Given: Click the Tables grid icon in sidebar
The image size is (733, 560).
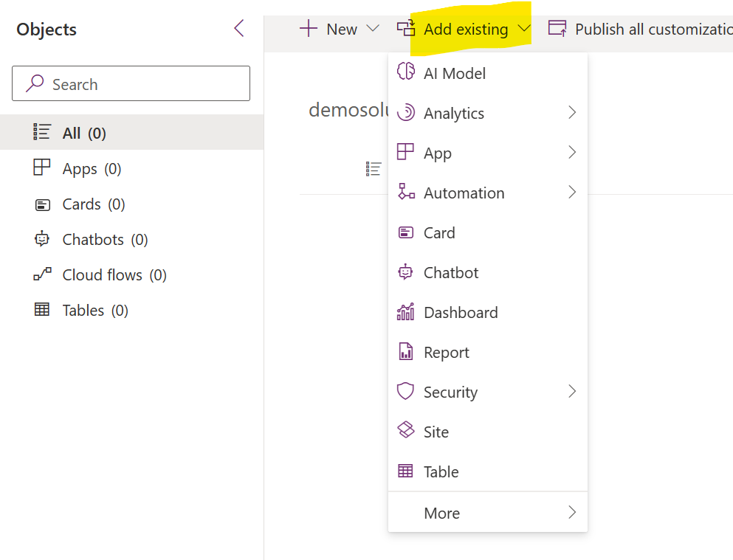Looking at the screenshot, I should (42, 309).
